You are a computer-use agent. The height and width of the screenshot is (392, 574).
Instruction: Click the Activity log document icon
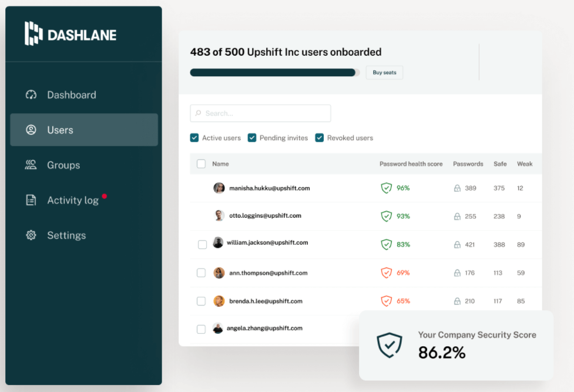pyautogui.click(x=31, y=200)
